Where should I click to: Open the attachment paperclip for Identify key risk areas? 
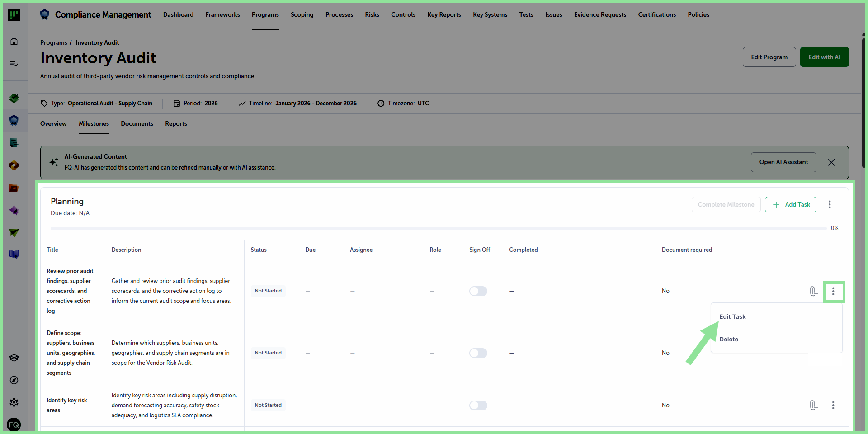pos(813,405)
